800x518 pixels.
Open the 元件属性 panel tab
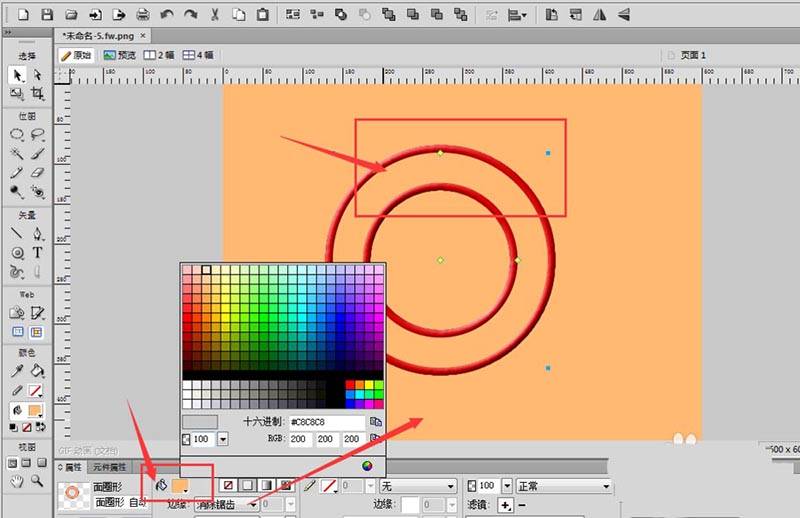point(109,467)
